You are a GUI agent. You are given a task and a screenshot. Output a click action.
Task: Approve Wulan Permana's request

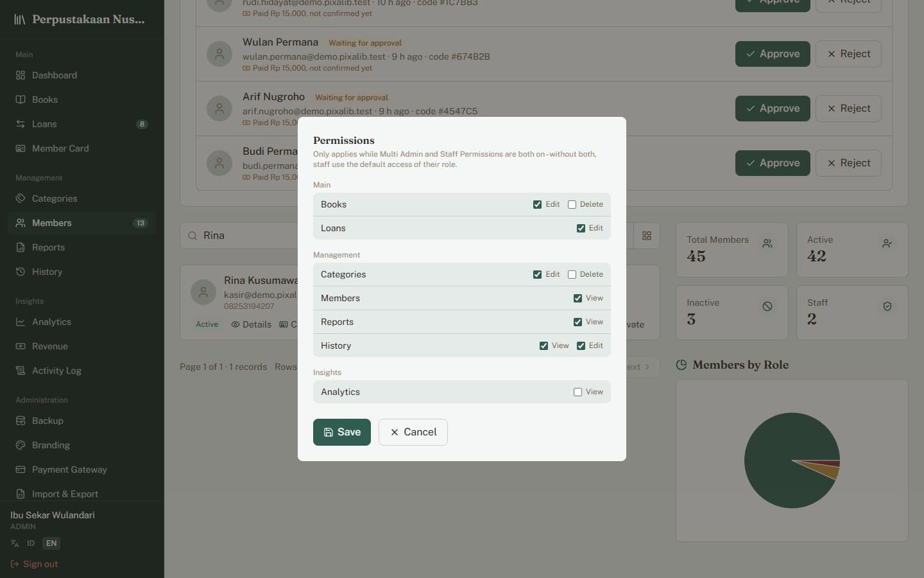773,54
